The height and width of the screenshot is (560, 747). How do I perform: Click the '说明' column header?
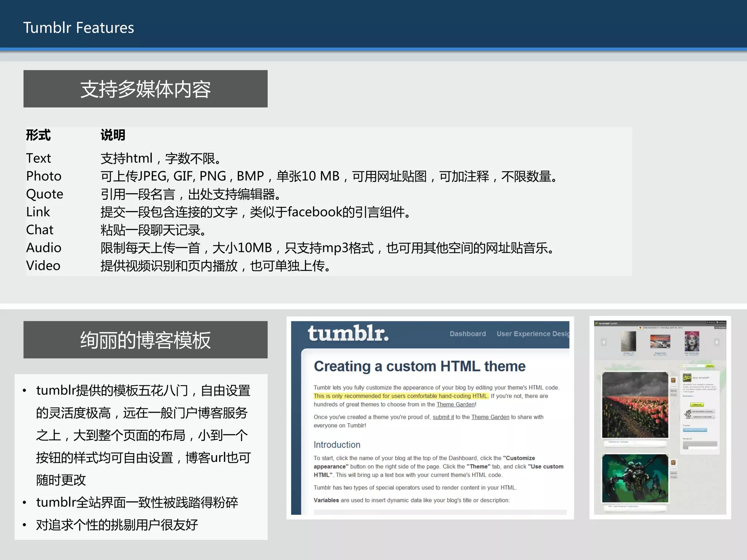[113, 135]
